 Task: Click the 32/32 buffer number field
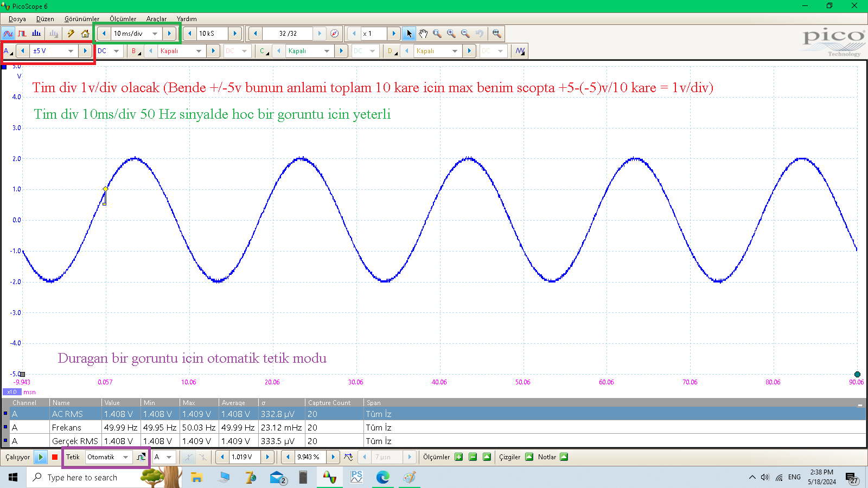(x=288, y=34)
